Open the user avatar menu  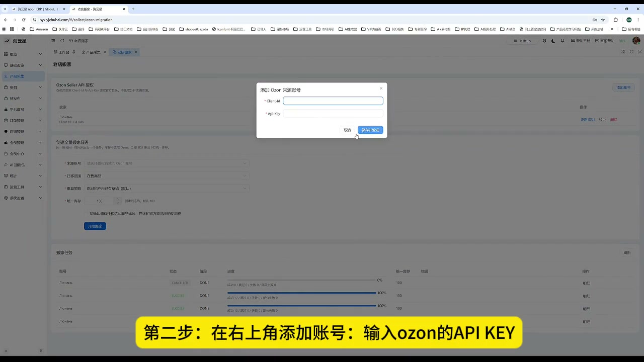pyautogui.click(x=636, y=41)
